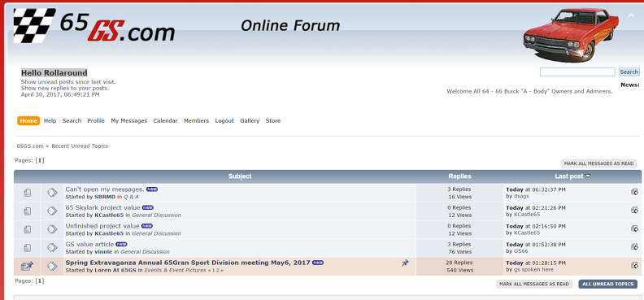
Task: View SBRMD's profile link
Action: tap(105, 197)
